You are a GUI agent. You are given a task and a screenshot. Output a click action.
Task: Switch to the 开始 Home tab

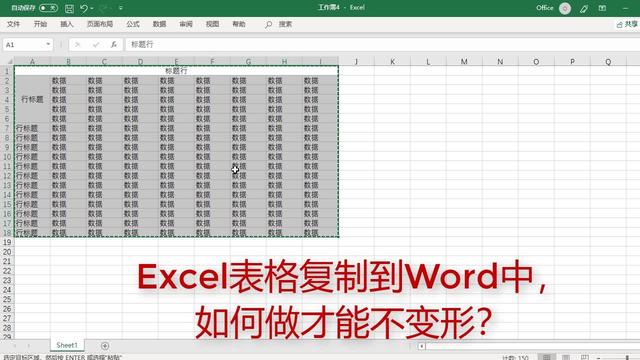pos(40,24)
